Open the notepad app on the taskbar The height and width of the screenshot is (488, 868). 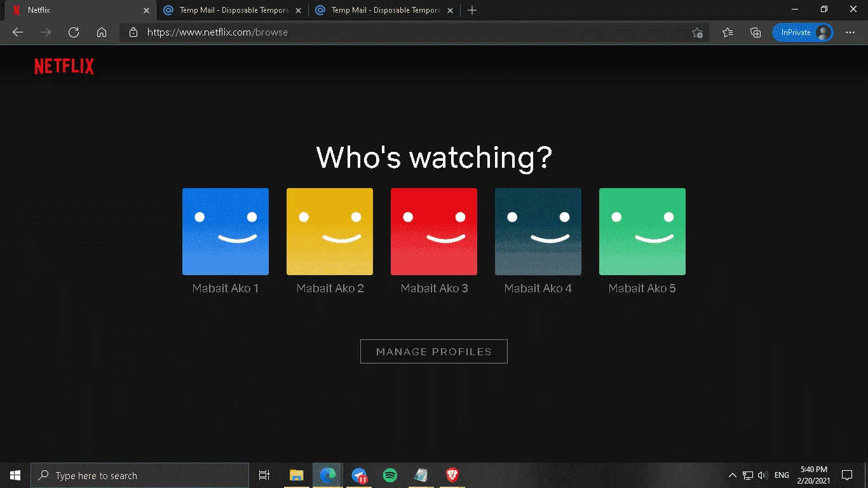pos(421,475)
